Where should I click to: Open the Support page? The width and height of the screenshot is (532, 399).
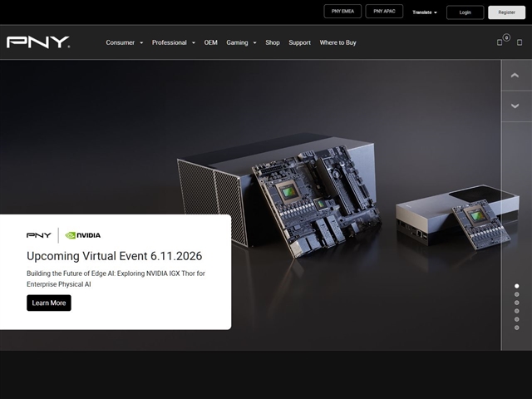click(x=299, y=42)
